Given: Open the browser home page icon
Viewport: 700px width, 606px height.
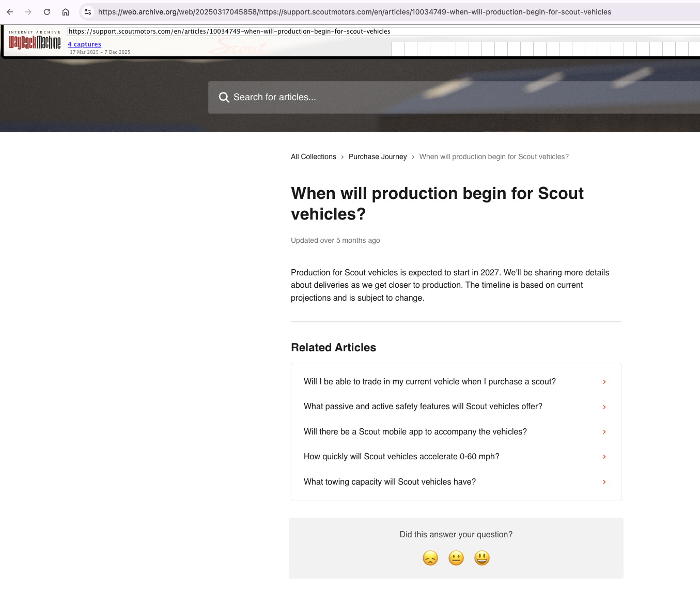Looking at the screenshot, I should pyautogui.click(x=66, y=12).
